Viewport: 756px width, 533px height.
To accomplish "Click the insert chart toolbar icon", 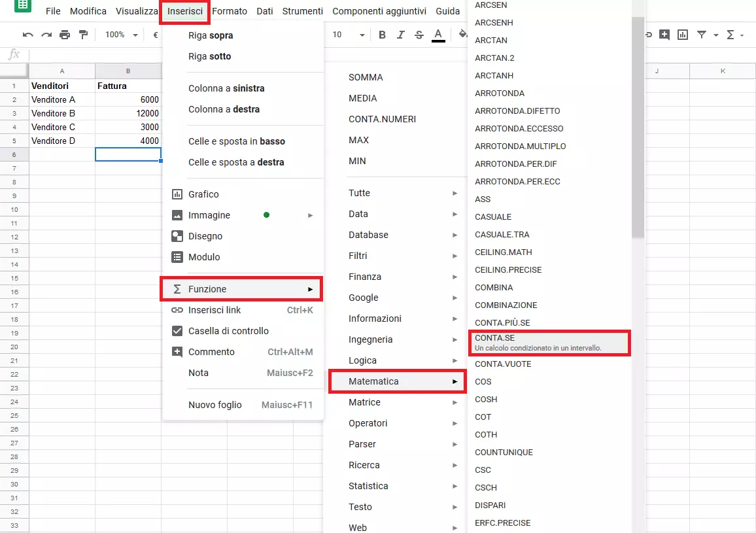I will coord(683,35).
